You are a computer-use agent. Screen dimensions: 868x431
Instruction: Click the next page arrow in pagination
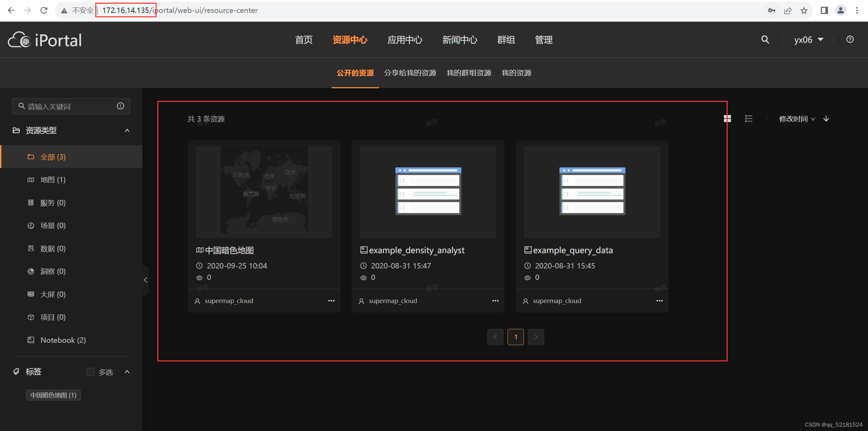coord(536,337)
